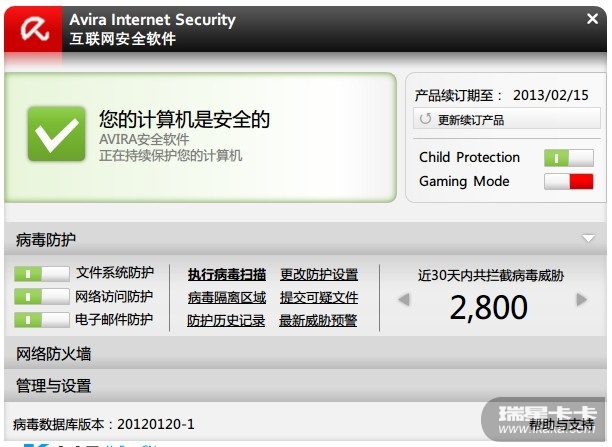Click the refresh icon beside 更新续订产品
612x447 pixels.
[426, 120]
